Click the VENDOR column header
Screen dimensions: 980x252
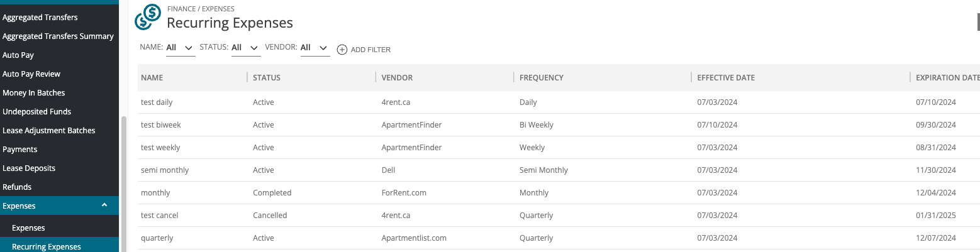pyautogui.click(x=397, y=78)
